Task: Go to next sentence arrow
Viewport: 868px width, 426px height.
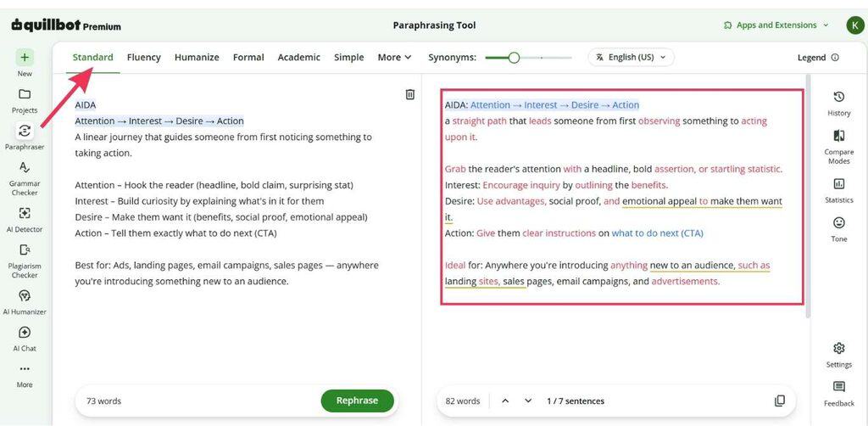Action: [x=528, y=401]
